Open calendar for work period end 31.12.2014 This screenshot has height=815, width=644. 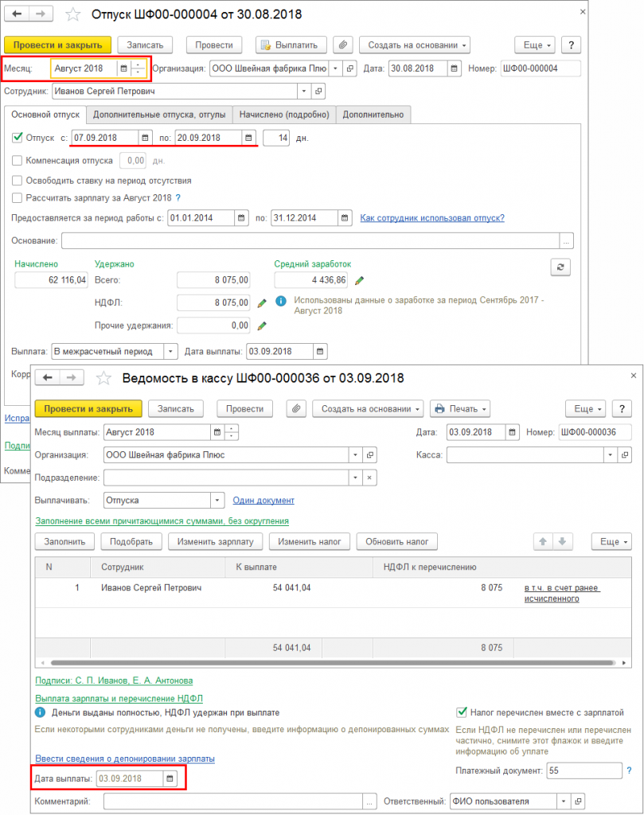345,218
